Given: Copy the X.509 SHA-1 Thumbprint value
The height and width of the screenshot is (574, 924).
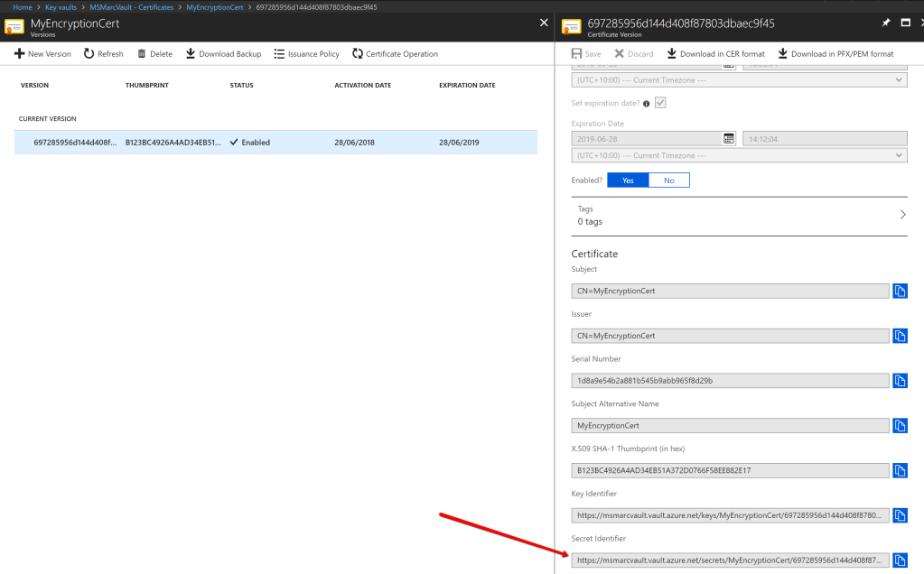Looking at the screenshot, I should (x=899, y=470).
